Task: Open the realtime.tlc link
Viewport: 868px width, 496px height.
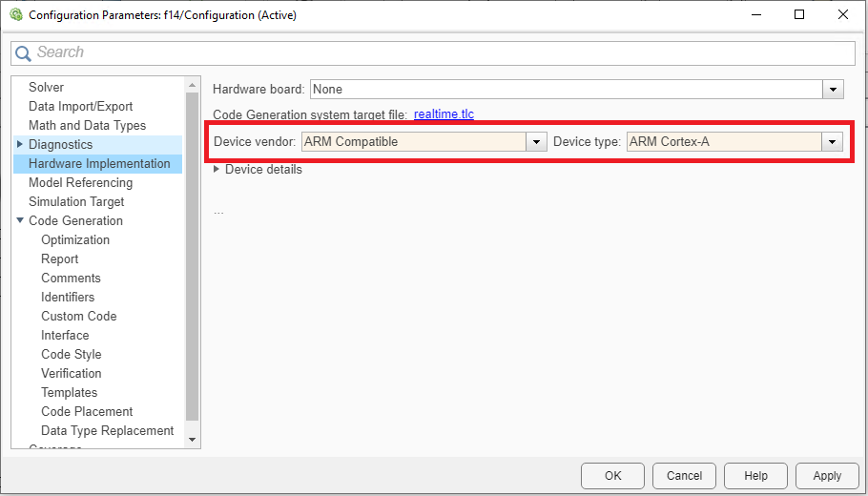Action: 444,114
